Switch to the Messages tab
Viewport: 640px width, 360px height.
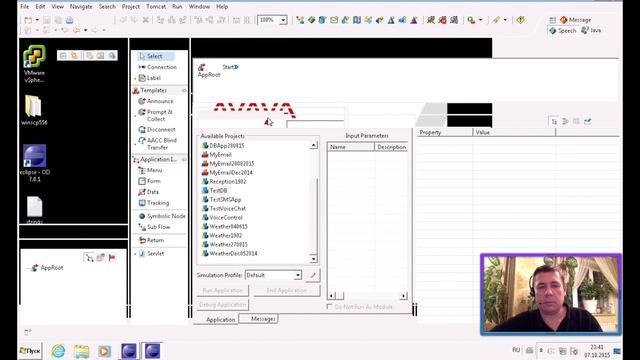(259, 319)
